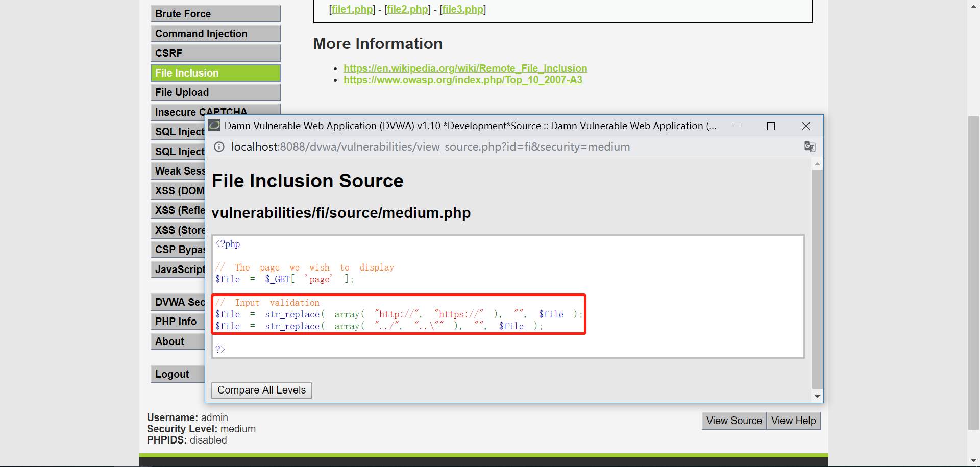Click '// The page we wish to display' comment
The image size is (980, 467).
305,267
